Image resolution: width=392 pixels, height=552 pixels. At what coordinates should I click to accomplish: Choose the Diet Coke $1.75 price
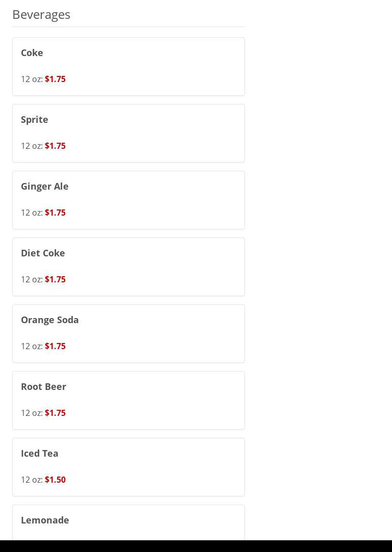pos(55,279)
